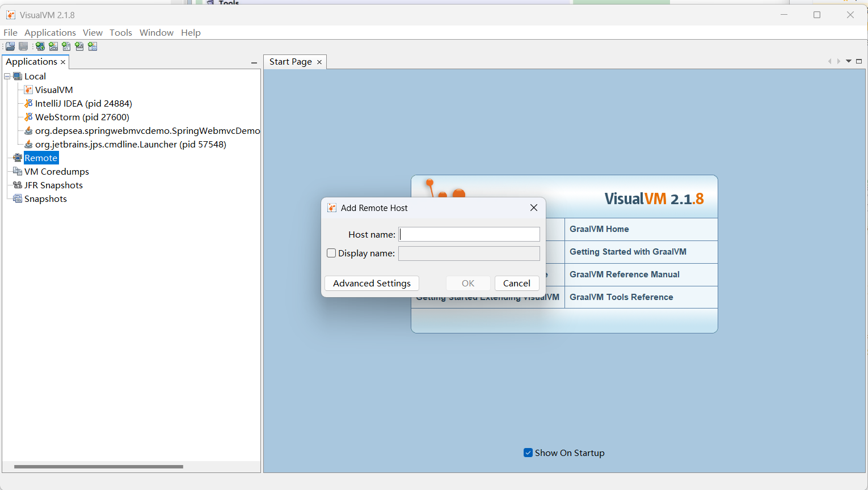The image size is (868, 490).
Task: Uncheck Show On Startup
Action: [528, 453]
